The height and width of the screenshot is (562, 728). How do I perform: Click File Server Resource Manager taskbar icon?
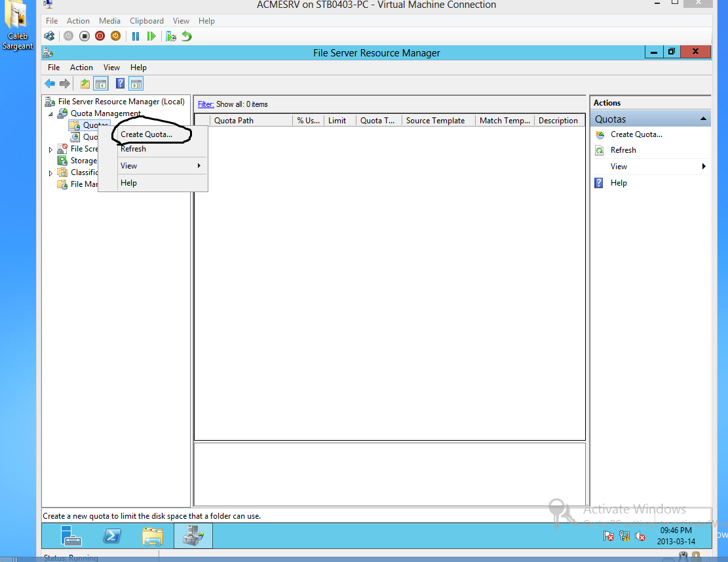[193, 536]
